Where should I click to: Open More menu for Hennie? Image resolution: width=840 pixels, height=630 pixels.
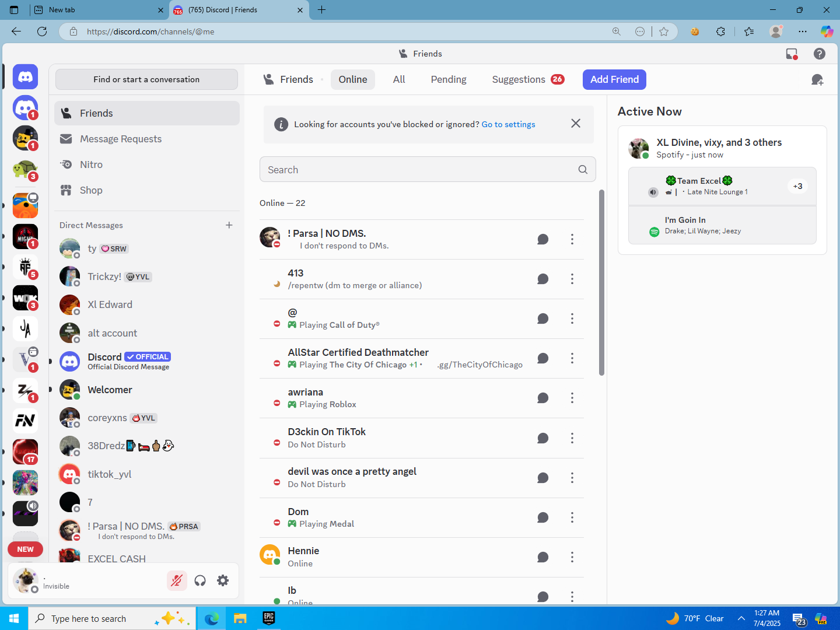pyautogui.click(x=572, y=557)
